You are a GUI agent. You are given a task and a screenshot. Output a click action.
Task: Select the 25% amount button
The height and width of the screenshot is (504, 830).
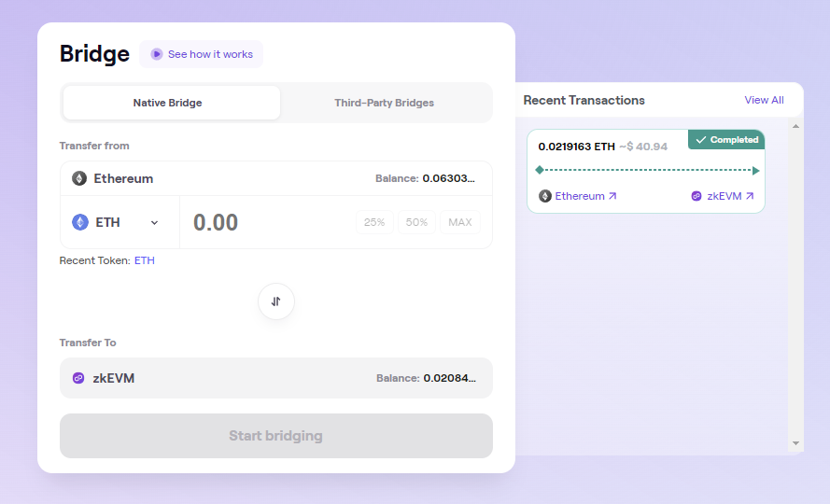(x=374, y=222)
